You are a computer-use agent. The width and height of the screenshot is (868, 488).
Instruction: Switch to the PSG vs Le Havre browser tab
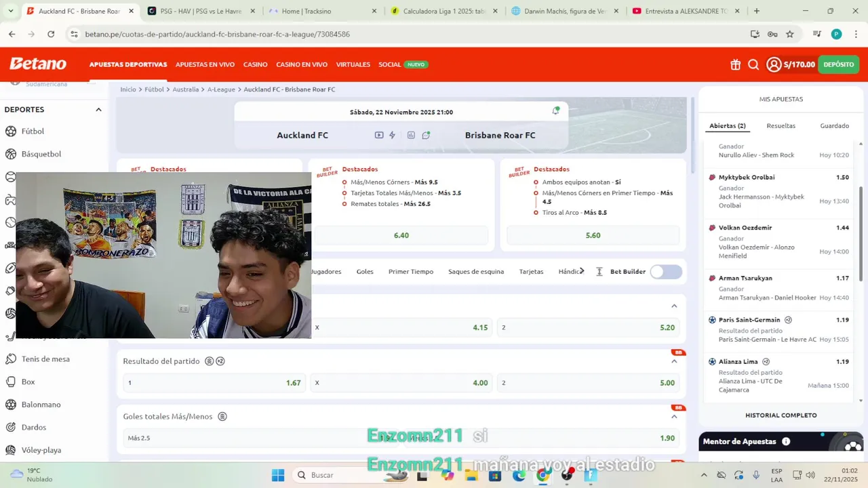[201, 12]
